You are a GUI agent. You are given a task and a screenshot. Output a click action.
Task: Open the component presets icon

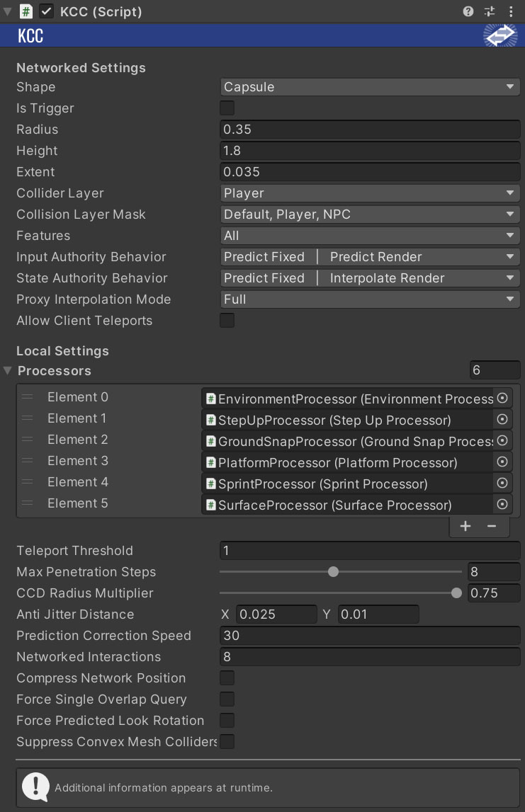[x=490, y=11]
